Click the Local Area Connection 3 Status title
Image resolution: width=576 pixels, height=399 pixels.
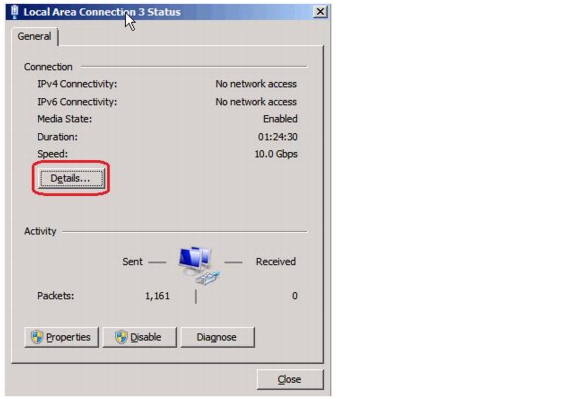click(x=102, y=12)
